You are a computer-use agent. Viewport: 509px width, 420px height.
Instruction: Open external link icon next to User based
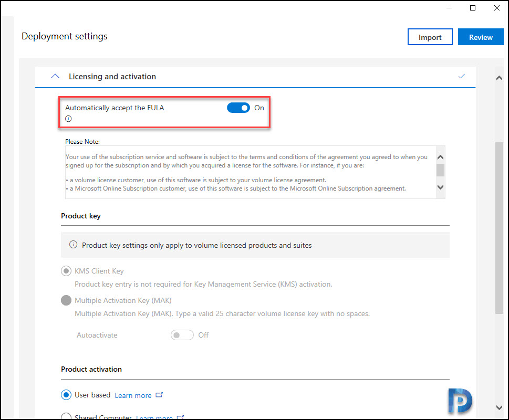tap(159, 395)
